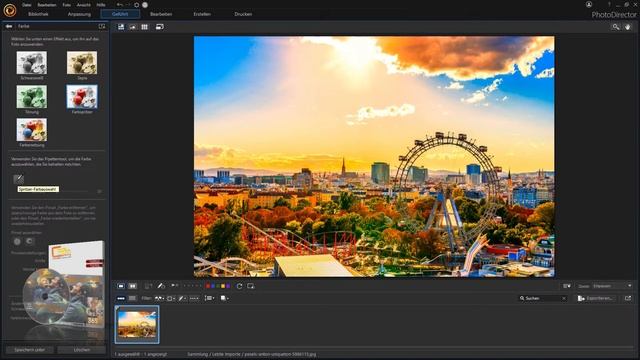Open the Ansicht menu
640x360 pixels.
coord(84,5)
